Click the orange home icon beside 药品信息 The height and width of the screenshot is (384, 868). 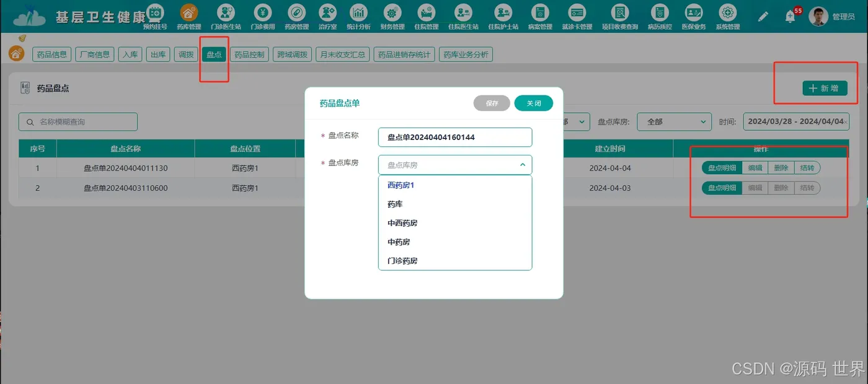[17, 53]
